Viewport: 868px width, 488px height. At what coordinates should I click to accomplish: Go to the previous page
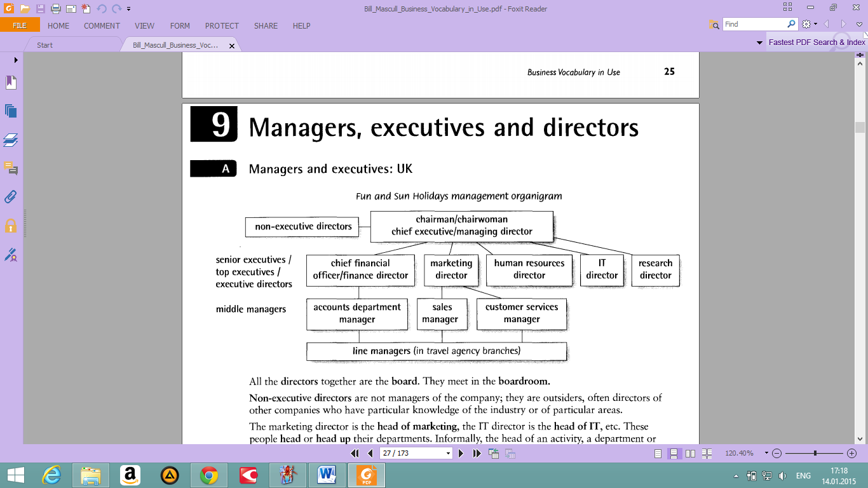[370, 454]
